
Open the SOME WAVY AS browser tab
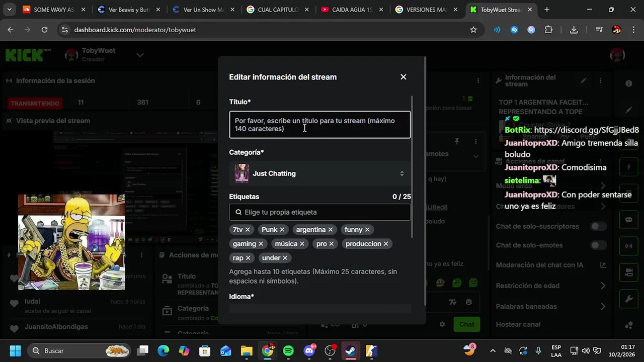[x=53, y=10]
